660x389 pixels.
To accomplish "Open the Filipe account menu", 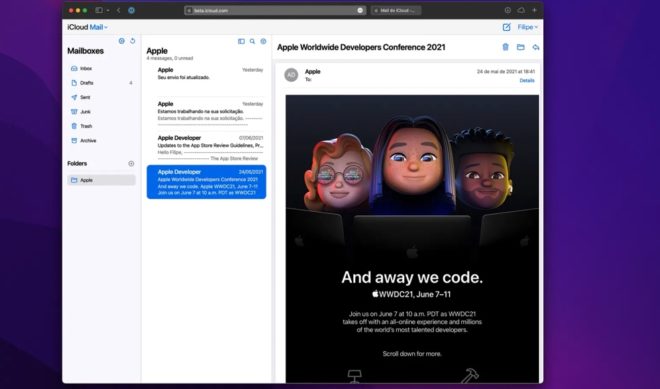I will 527,27.
